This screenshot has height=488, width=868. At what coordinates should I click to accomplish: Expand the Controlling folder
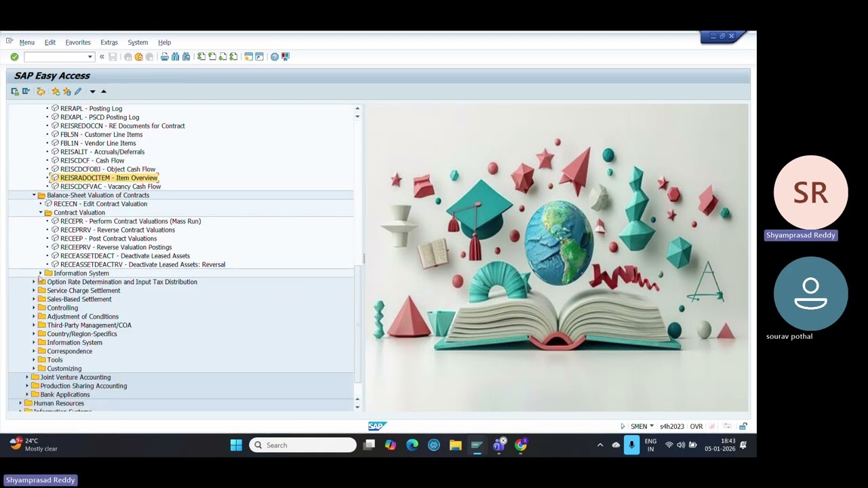tap(34, 308)
